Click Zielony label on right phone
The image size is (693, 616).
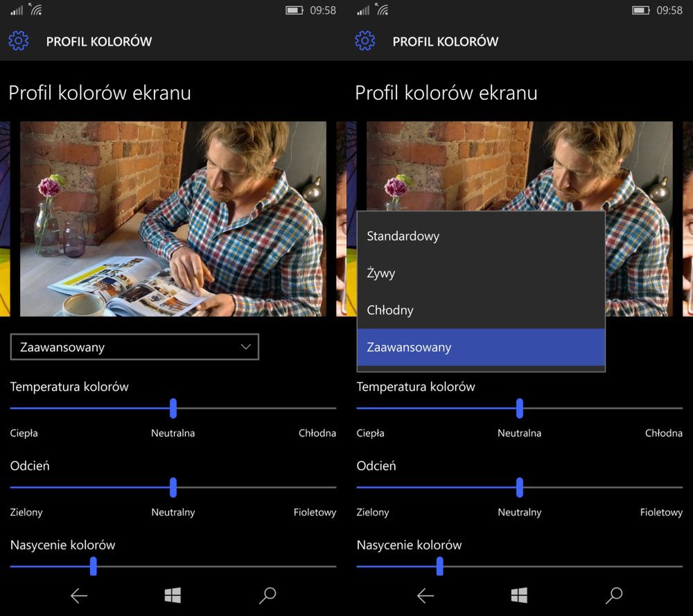(x=373, y=512)
